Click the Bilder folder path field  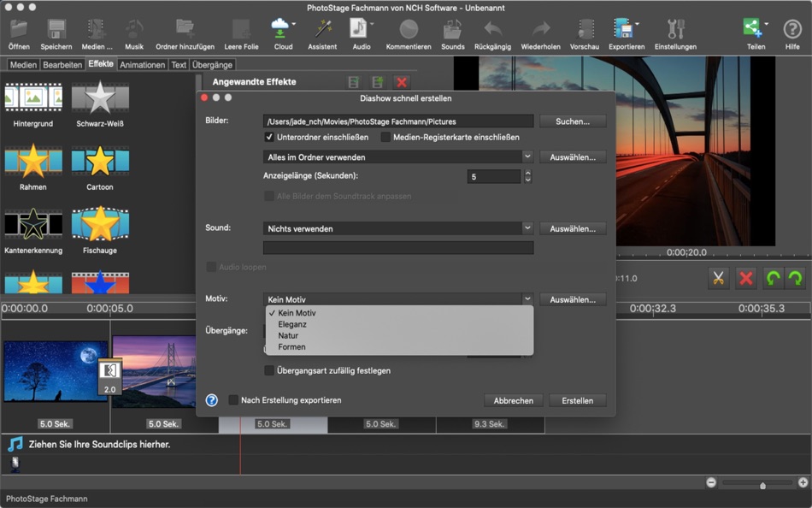point(398,121)
